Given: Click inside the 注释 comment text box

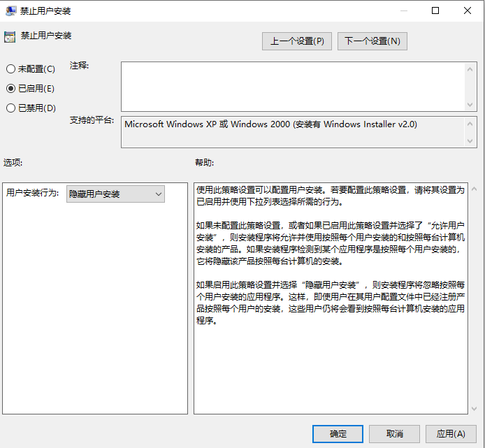Looking at the screenshot, I should tap(293, 86).
